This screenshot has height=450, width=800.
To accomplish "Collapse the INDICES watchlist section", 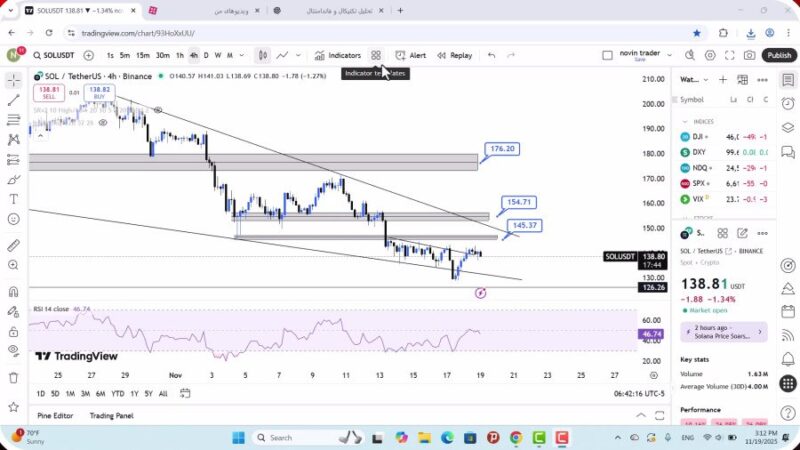I will pyautogui.click(x=687, y=121).
